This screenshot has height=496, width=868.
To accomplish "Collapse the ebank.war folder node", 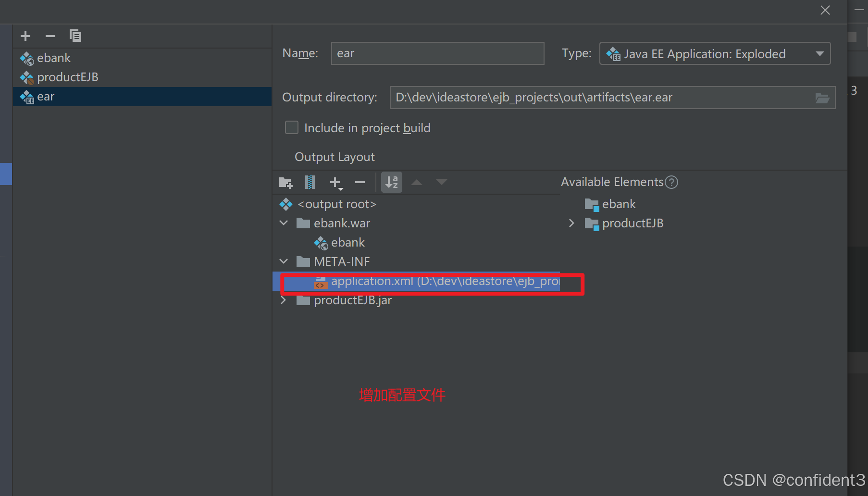I will pyautogui.click(x=284, y=223).
